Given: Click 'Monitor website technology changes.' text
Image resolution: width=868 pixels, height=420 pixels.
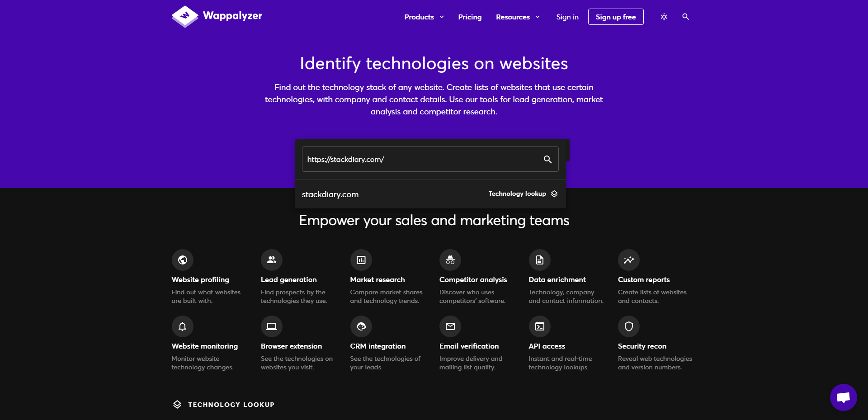Looking at the screenshot, I should click(203, 363).
